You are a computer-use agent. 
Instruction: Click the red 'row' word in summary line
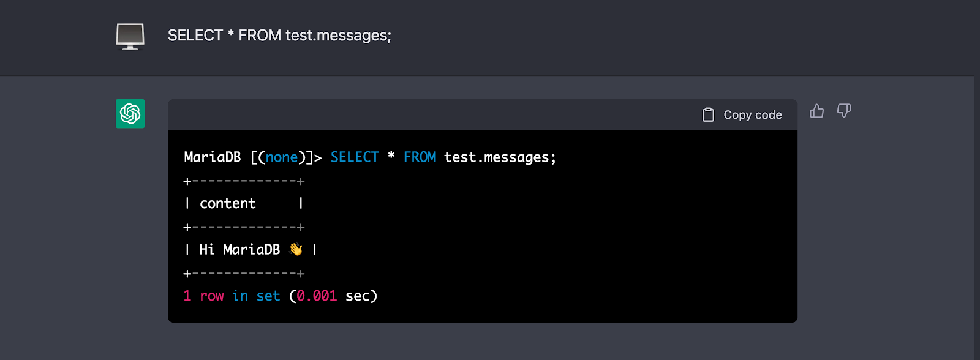tap(211, 296)
